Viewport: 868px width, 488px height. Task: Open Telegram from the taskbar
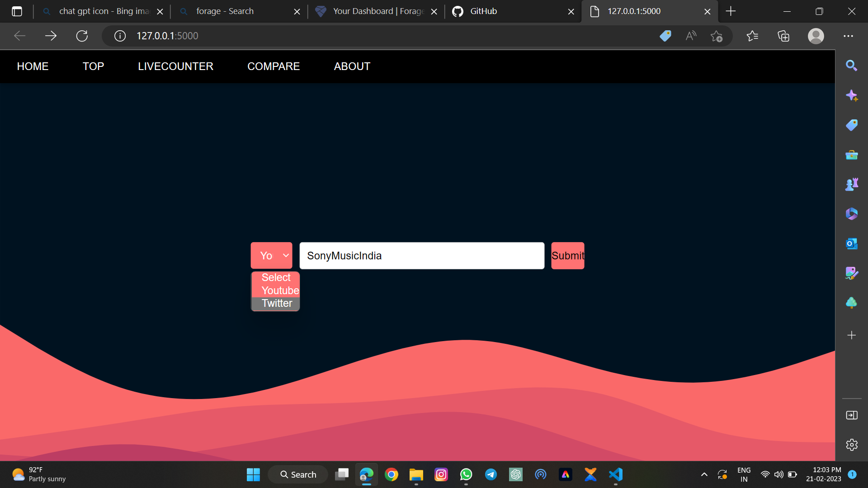pyautogui.click(x=491, y=474)
